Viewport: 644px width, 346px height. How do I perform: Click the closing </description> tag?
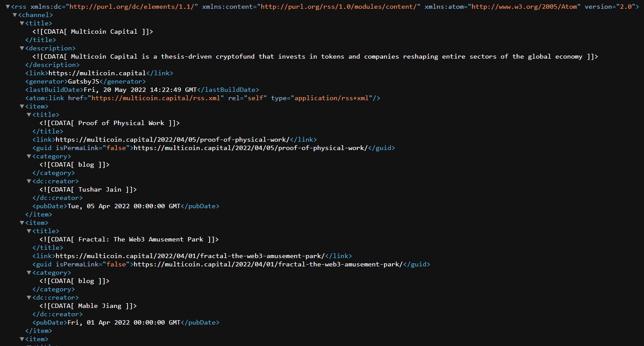click(x=52, y=65)
